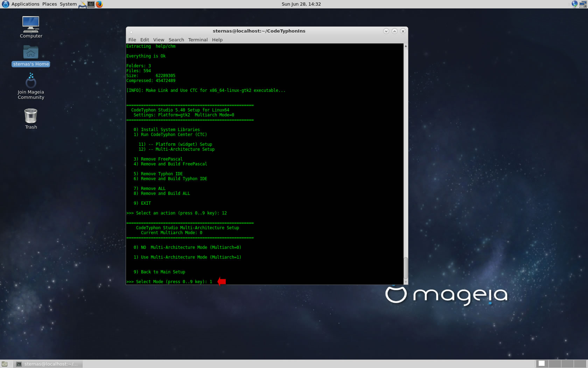Image resolution: width=588 pixels, height=368 pixels.
Task: Switch to the fourth workspace in pager
Action: [x=580, y=364]
